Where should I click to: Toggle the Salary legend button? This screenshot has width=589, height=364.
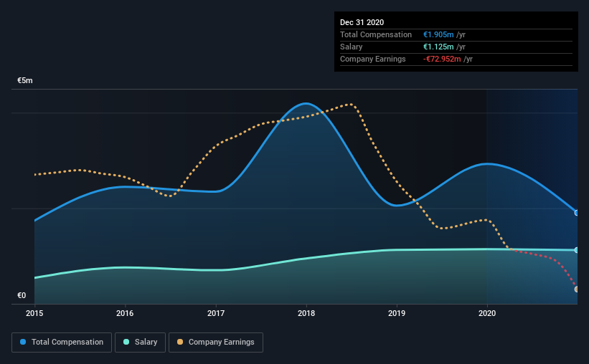pyautogui.click(x=140, y=343)
